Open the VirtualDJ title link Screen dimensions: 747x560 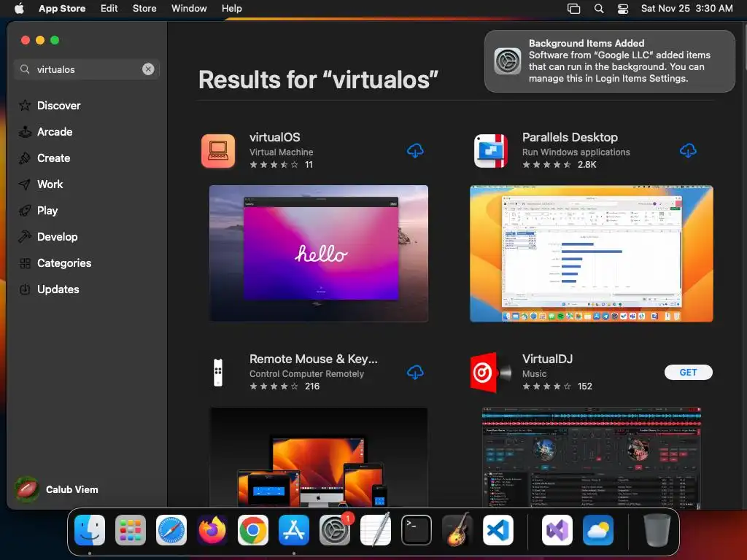(547, 359)
